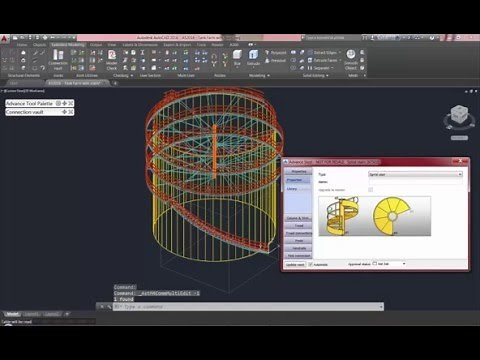Open the Handrails category in dialog
The height and width of the screenshot is (360, 480).
coord(299,248)
